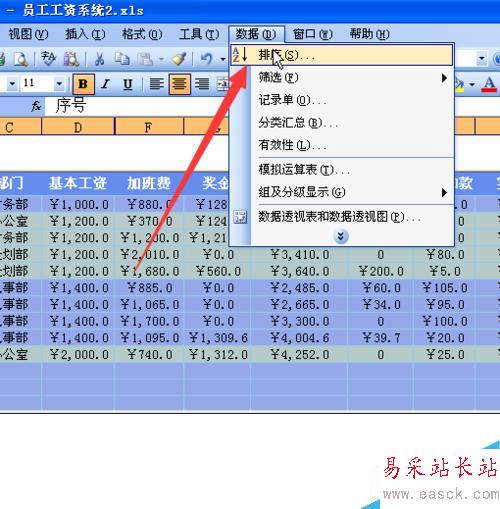Open the 插入(I) menu
The width and height of the screenshot is (500, 509).
[85, 34]
